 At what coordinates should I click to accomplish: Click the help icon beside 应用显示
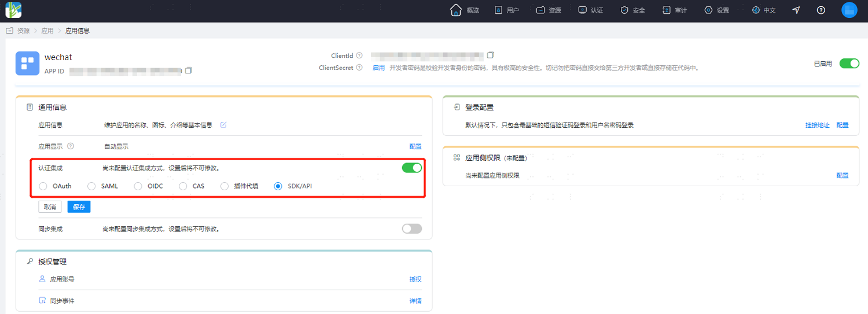[71, 146]
